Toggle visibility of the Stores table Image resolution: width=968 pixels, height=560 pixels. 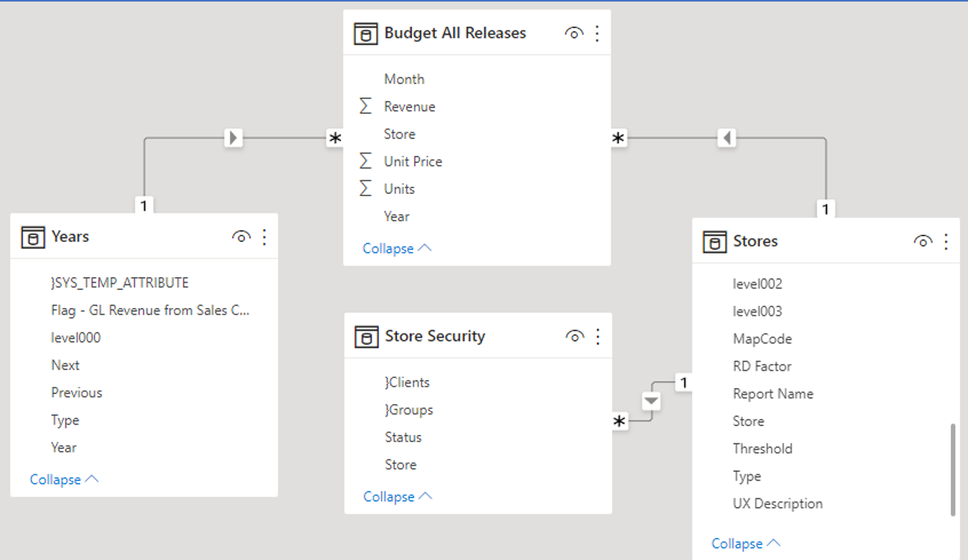tap(923, 242)
